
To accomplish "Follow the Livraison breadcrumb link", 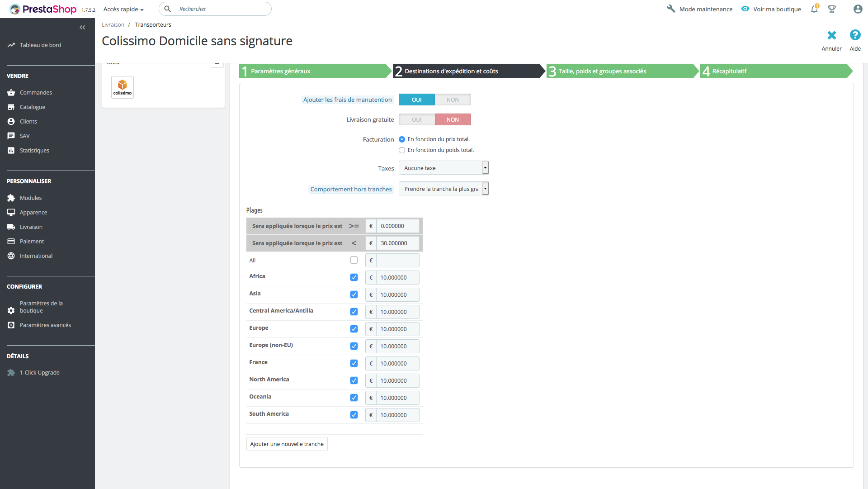I will (113, 24).
